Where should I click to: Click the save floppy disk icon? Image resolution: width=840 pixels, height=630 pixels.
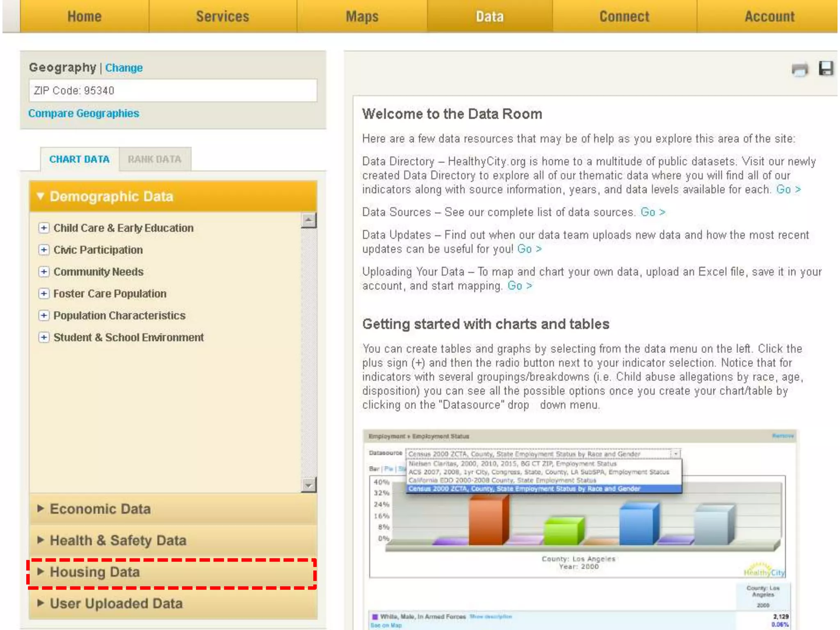[826, 68]
